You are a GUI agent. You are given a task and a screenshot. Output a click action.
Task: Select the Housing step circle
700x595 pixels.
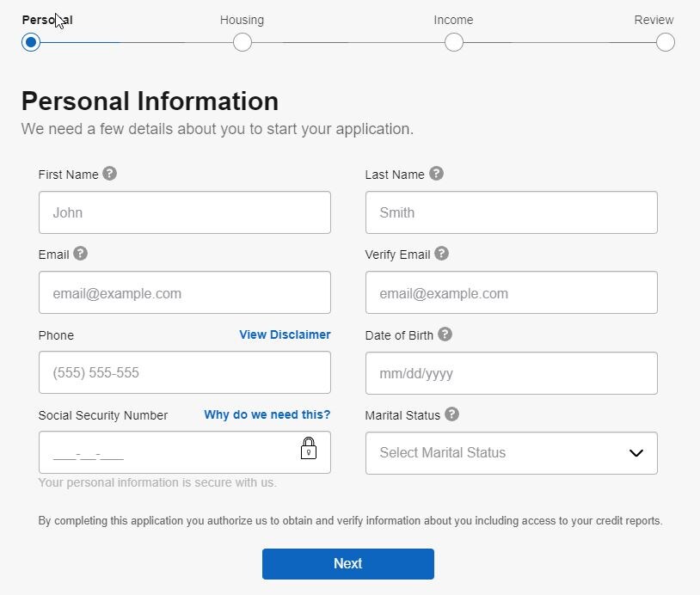(243, 42)
